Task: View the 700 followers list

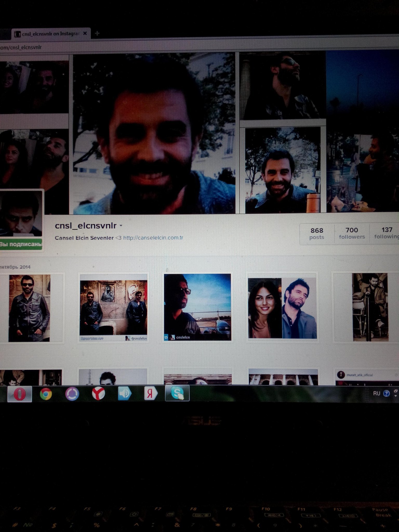Action: [352, 233]
